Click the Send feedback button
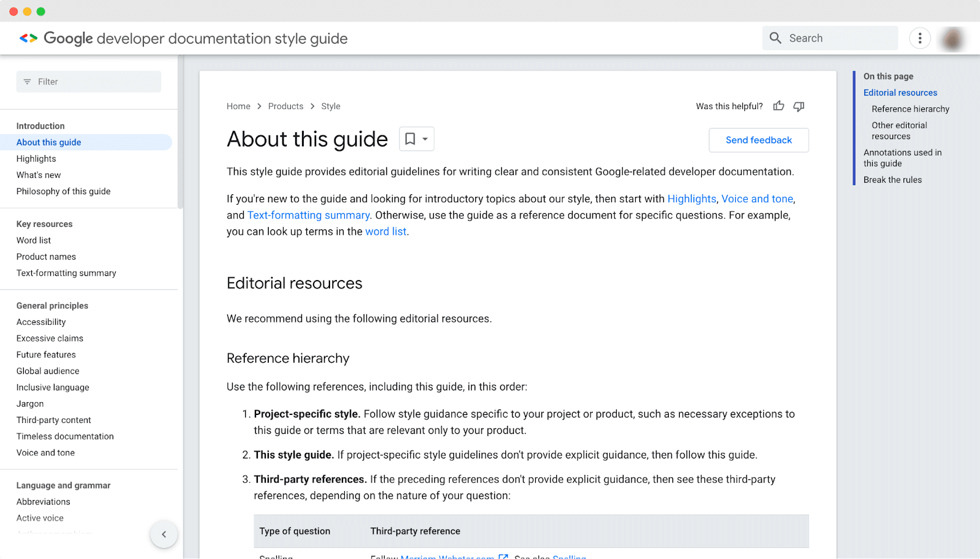980x559 pixels. (x=758, y=140)
